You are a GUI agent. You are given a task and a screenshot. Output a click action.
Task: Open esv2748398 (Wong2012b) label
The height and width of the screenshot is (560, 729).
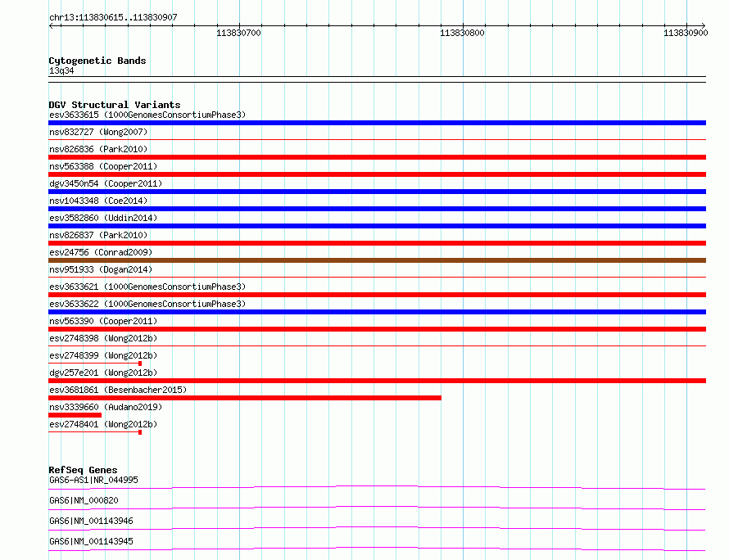point(103,338)
